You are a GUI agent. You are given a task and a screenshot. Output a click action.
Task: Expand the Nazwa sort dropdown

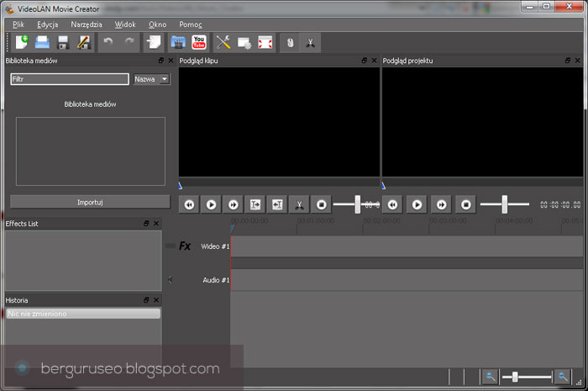click(151, 79)
